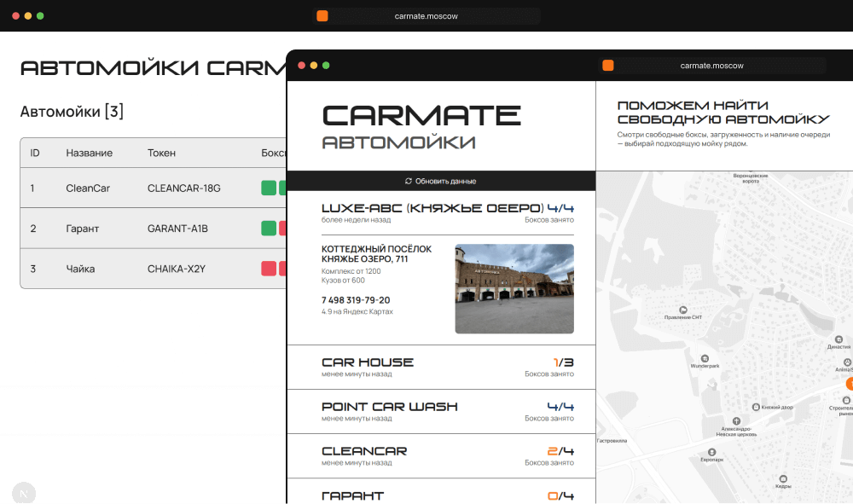
Task: Click the 2/4 occupancy counter for CLEANCAR
Action: click(x=560, y=451)
